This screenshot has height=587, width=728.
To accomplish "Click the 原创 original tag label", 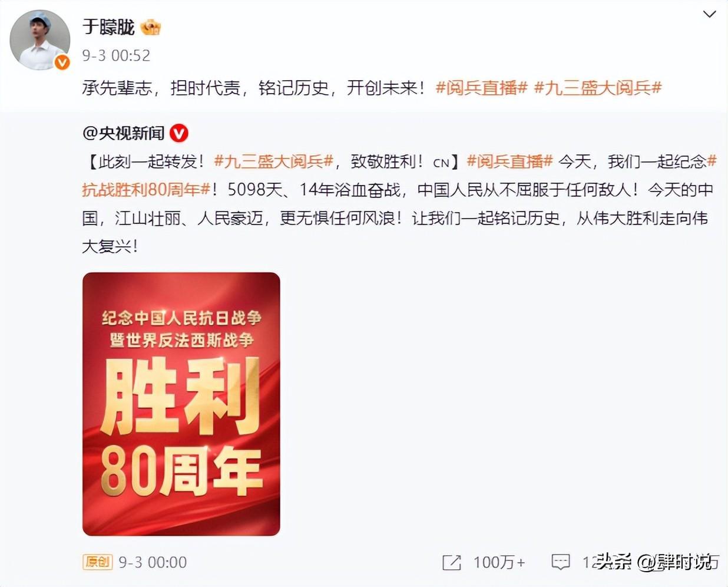I will [x=97, y=562].
